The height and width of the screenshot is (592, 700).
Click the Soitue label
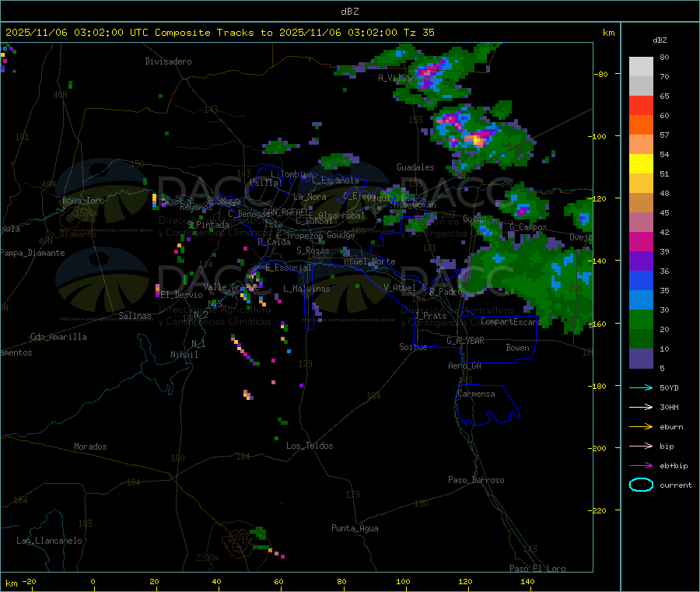pos(413,347)
